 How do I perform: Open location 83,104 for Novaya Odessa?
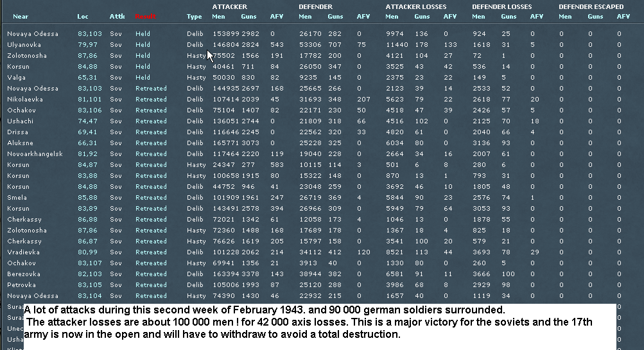tap(89, 296)
